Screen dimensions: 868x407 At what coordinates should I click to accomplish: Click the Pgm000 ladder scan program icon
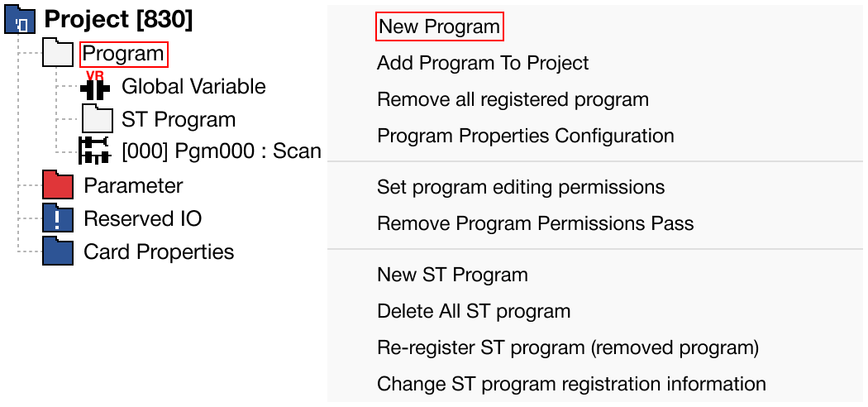click(x=94, y=151)
